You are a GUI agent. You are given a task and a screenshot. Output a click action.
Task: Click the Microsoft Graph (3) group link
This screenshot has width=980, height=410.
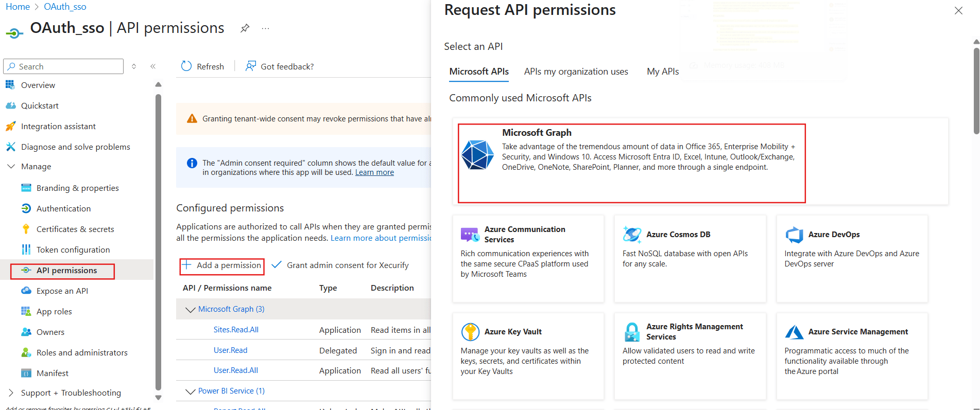(231, 309)
